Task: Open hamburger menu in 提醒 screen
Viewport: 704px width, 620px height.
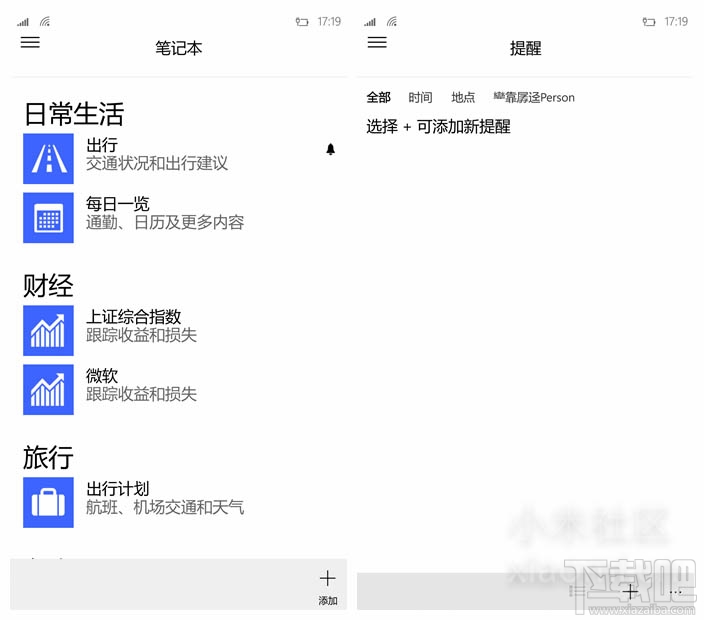Action: [x=377, y=42]
